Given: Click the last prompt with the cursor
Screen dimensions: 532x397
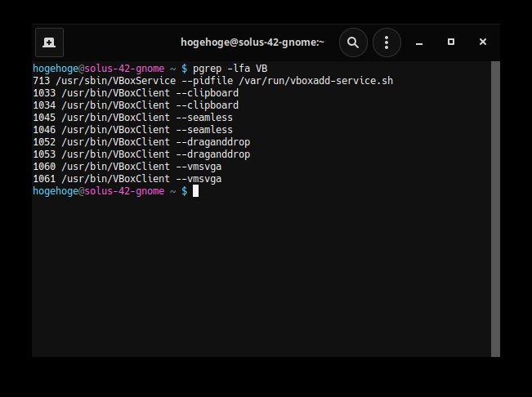Looking at the screenshot, I should pyautogui.click(x=116, y=191).
